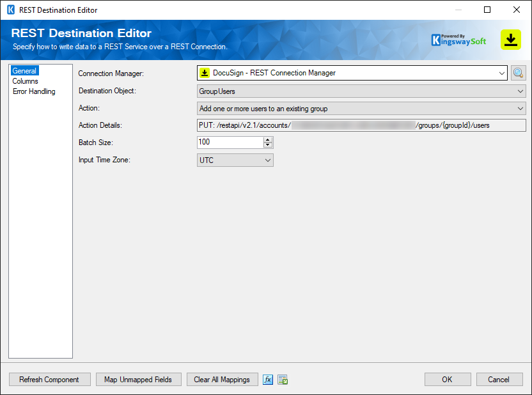532x395 pixels.
Task: Click the banner subtitle about REST Service
Action: [x=120, y=47]
